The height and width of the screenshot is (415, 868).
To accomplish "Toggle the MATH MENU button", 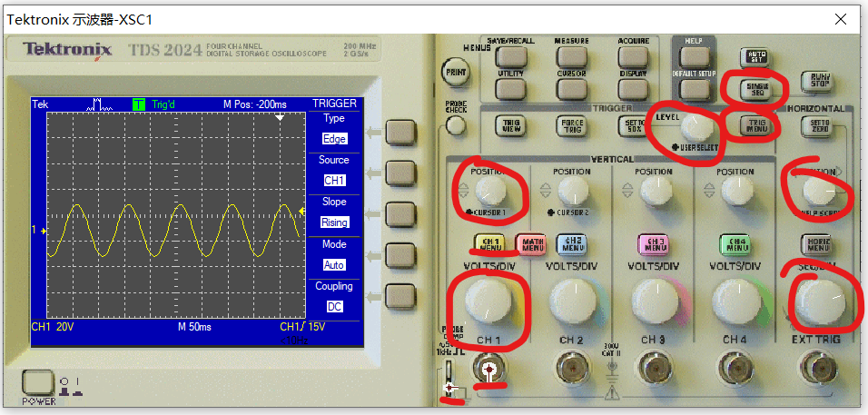I will 531,243.
